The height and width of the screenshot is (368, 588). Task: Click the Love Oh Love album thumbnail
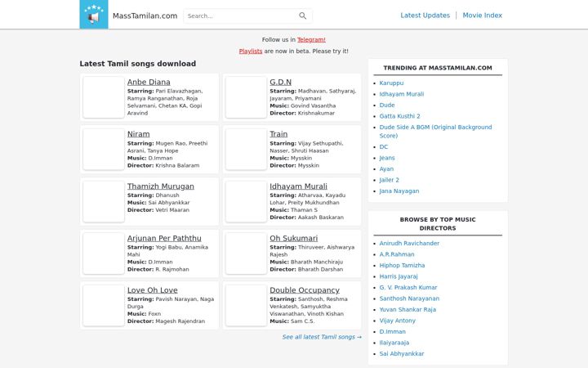pos(104,305)
